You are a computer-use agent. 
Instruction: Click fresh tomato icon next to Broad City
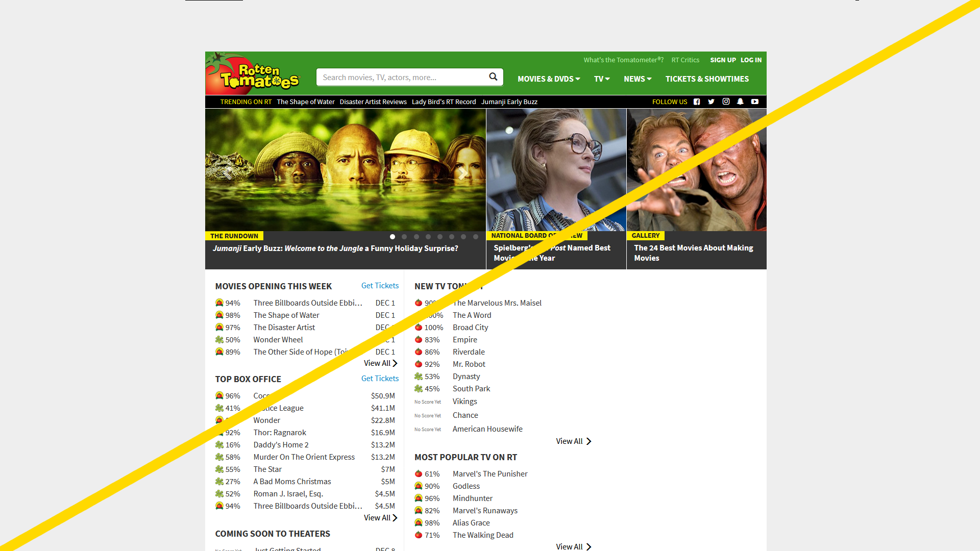[x=419, y=328]
